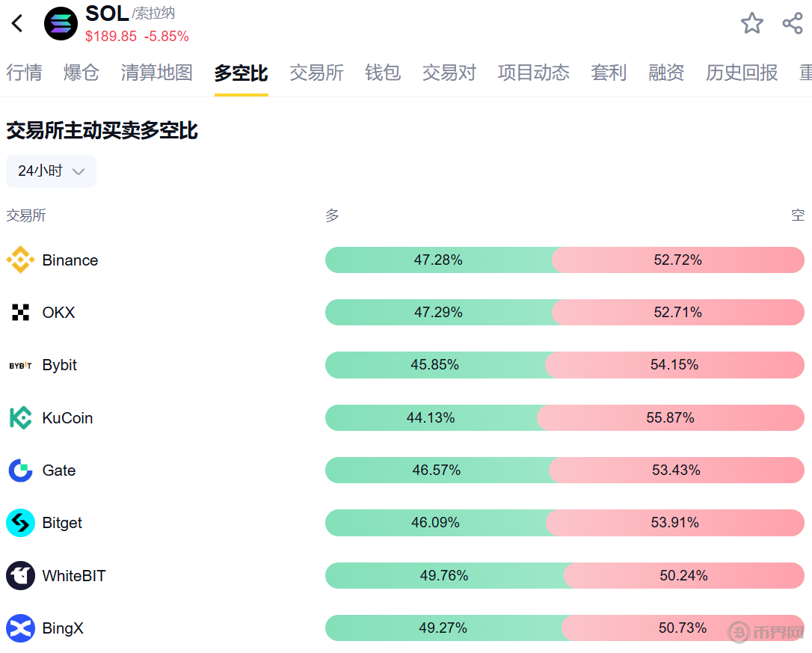Click the Bybit exchange name

coord(60,365)
